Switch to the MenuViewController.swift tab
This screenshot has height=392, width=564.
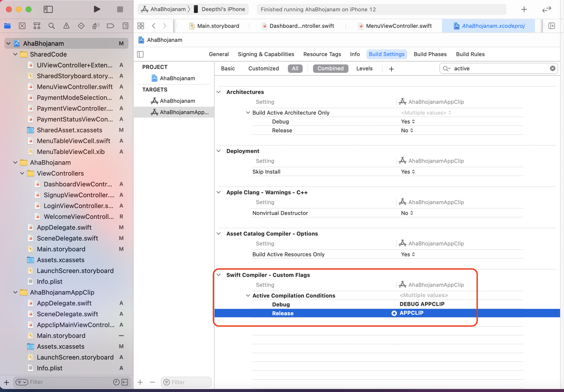395,26
